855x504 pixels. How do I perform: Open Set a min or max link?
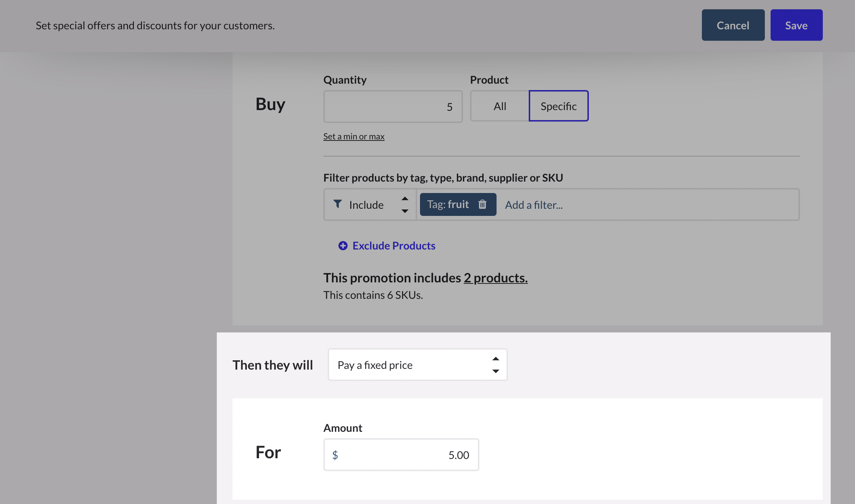pos(354,136)
